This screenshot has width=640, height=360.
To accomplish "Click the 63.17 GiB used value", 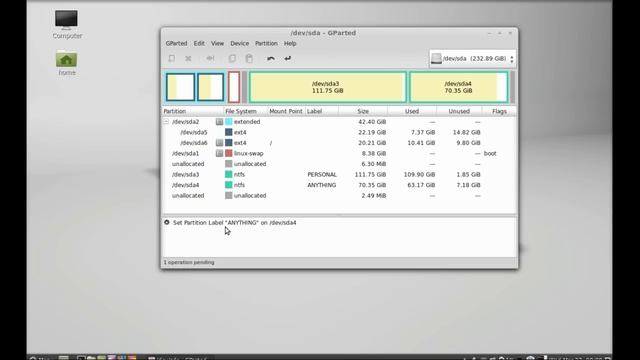I will [x=421, y=185].
